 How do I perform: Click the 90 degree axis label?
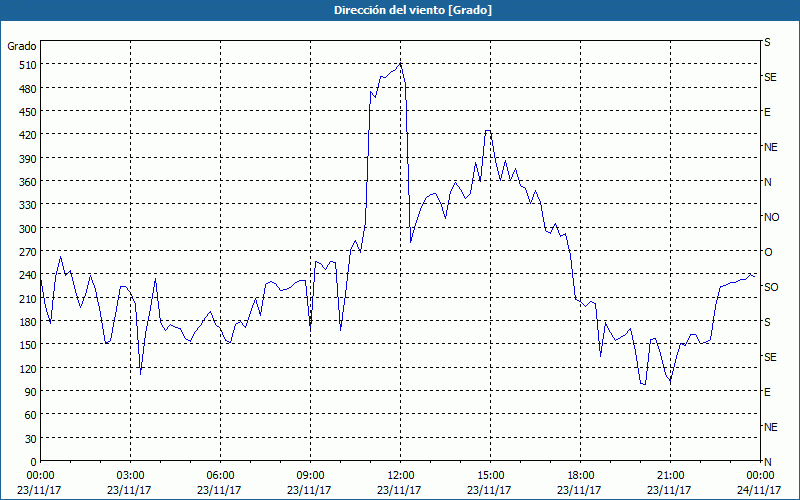click(x=31, y=391)
